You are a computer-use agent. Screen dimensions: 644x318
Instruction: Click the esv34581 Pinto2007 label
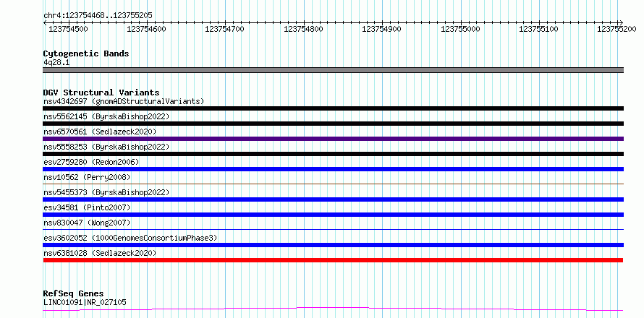pyautogui.click(x=87, y=207)
